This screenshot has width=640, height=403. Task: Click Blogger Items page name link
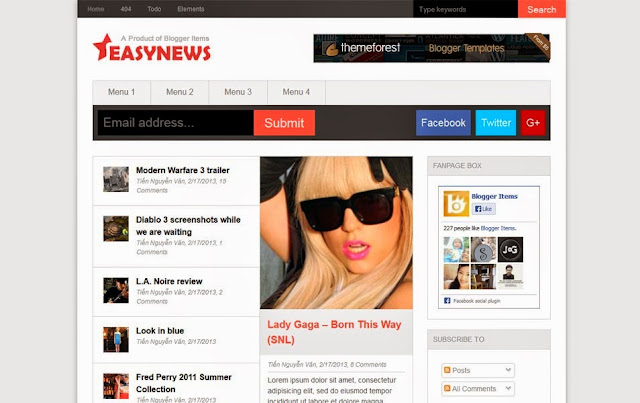point(494,196)
